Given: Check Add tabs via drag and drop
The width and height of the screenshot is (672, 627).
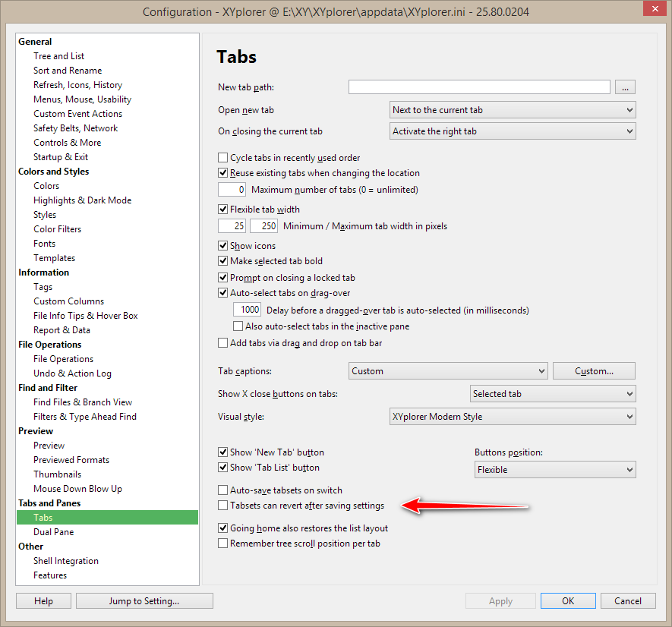Looking at the screenshot, I should tap(223, 343).
